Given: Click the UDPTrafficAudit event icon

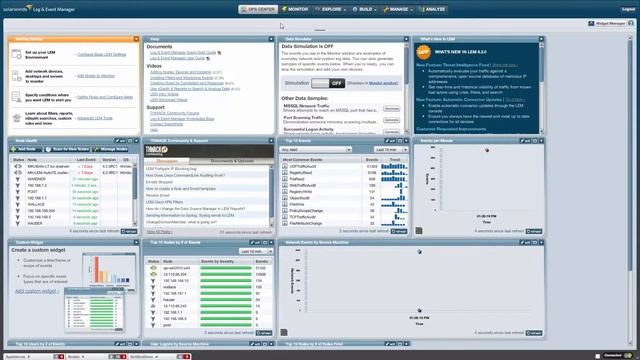Looking at the screenshot, I should pyautogui.click(x=285, y=167).
